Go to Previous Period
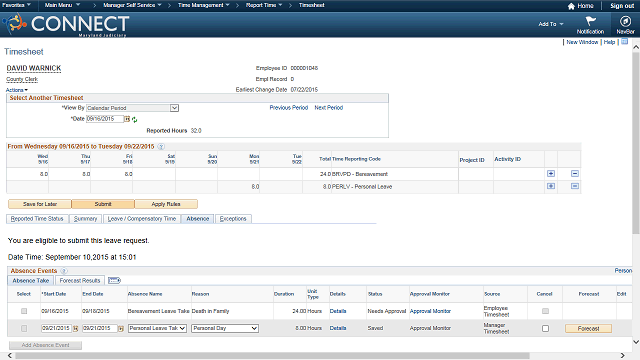640x360 pixels. coord(289,108)
